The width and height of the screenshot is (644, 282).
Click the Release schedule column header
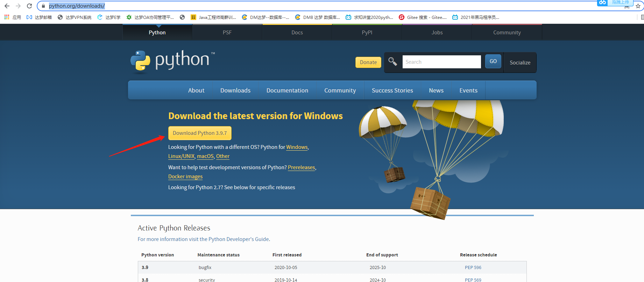point(479,255)
